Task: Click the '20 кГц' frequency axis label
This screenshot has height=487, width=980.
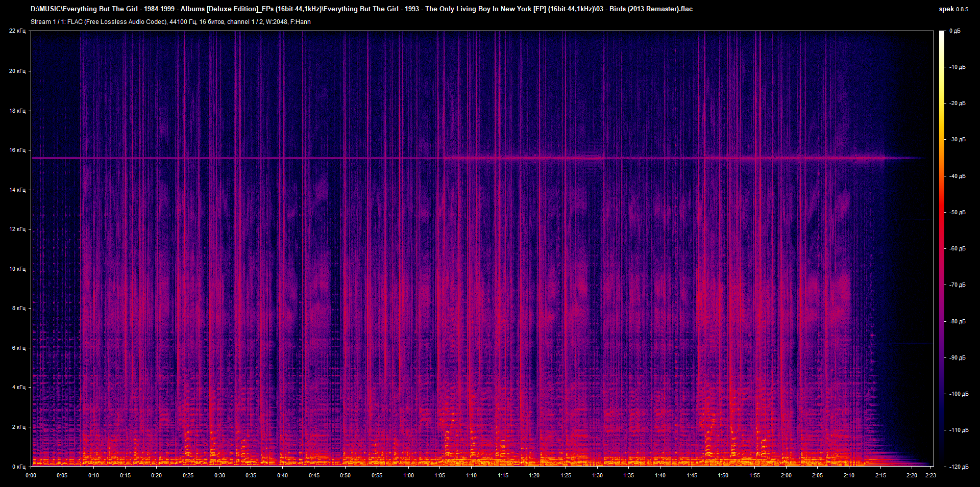Action: click(x=17, y=71)
